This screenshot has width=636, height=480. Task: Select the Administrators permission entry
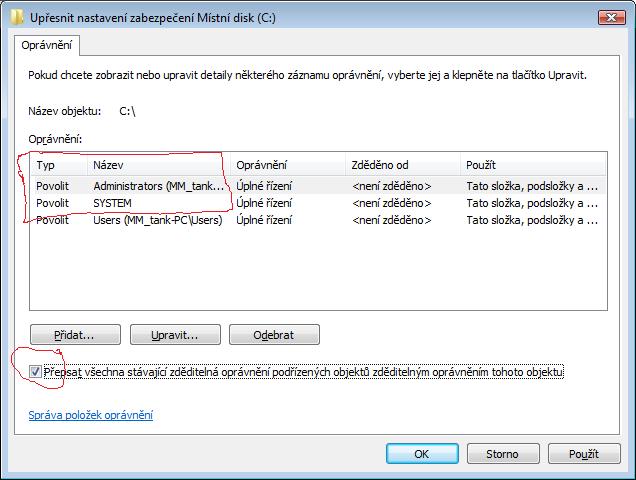[x=160, y=185]
